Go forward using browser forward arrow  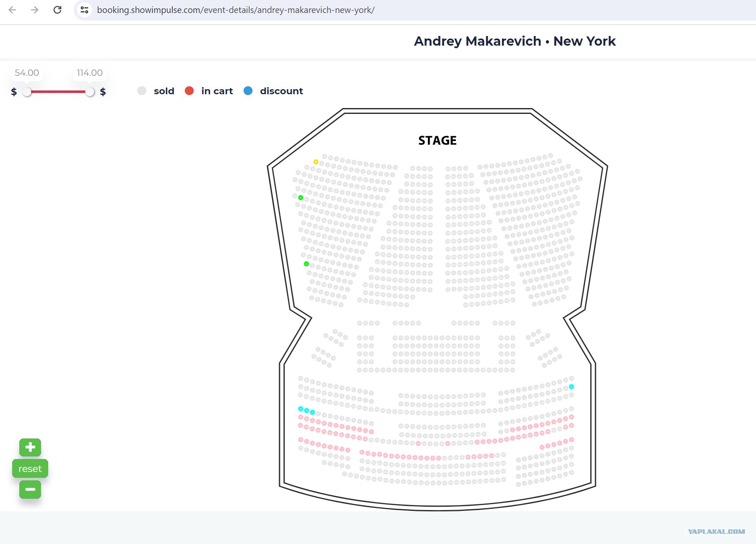35,10
